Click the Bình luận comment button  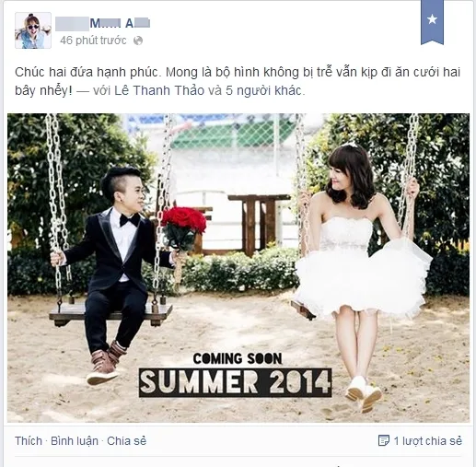(x=75, y=441)
